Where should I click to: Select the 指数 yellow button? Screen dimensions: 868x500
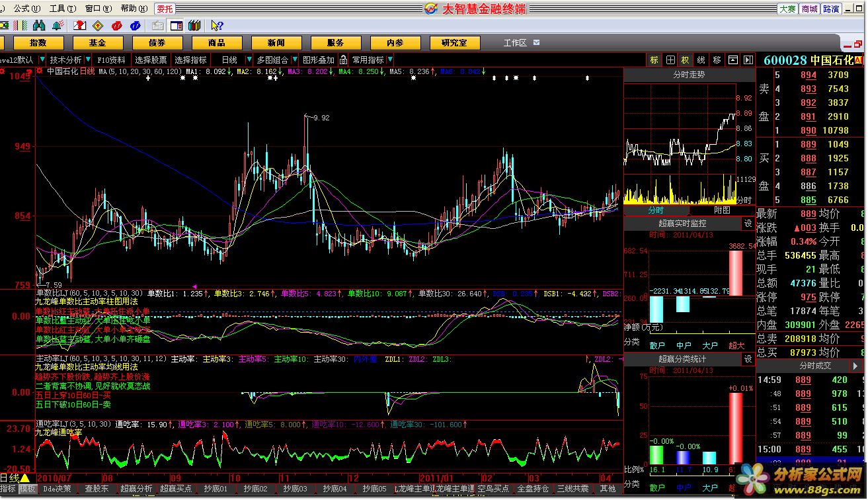click(38, 42)
